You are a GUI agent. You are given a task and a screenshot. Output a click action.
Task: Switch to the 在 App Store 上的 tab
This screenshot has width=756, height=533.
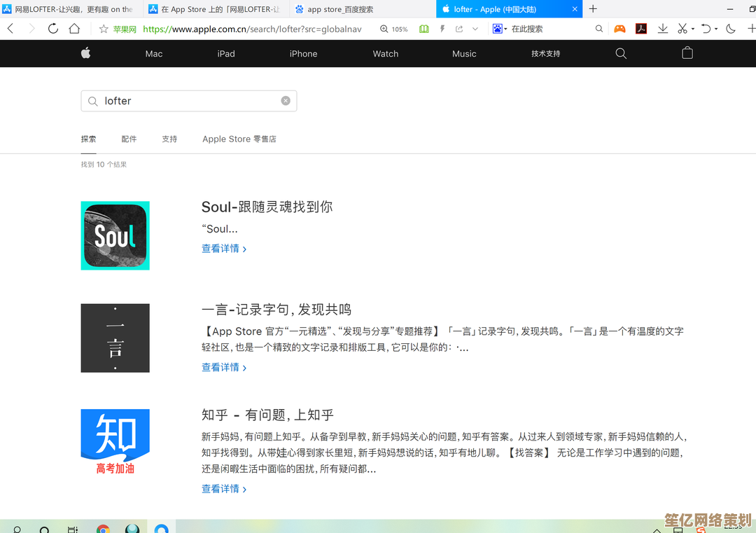[218, 9]
